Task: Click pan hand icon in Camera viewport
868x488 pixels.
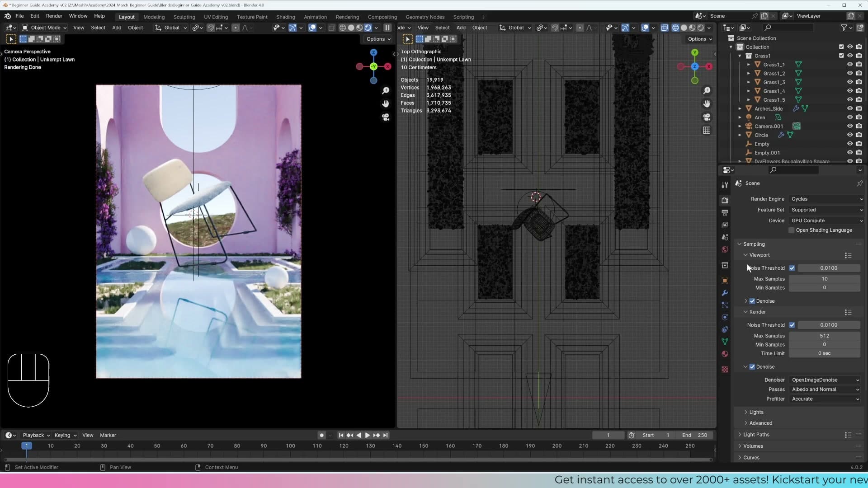Action: [386, 104]
